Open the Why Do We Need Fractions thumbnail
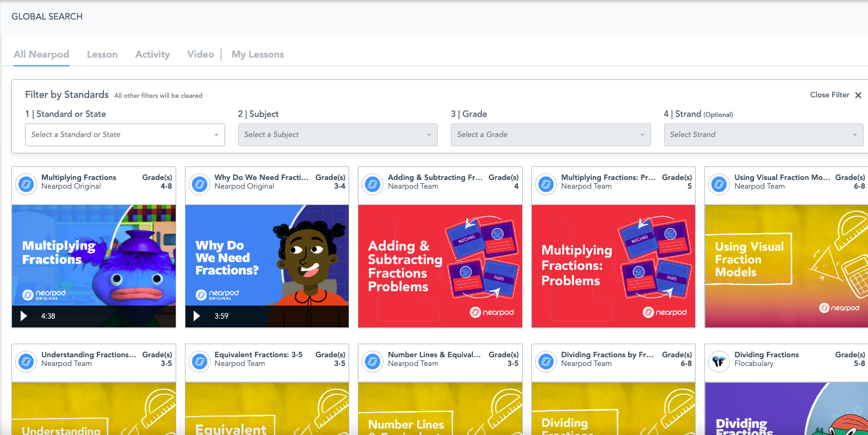Viewport: 868px width, 435px height. (x=267, y=266)
